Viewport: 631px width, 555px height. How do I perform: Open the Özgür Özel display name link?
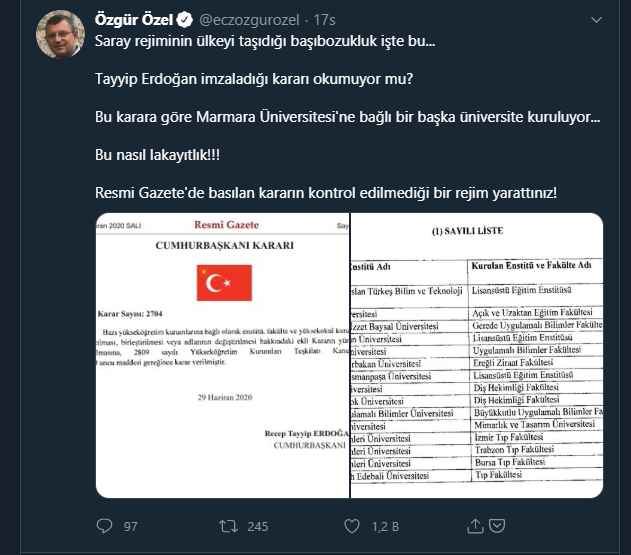pyautogui.click(x=134, y=20)
